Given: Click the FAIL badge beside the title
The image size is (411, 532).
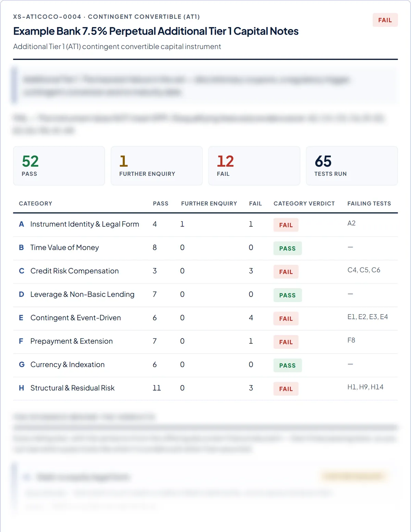Looking at the screenshot, I should 385,20.
